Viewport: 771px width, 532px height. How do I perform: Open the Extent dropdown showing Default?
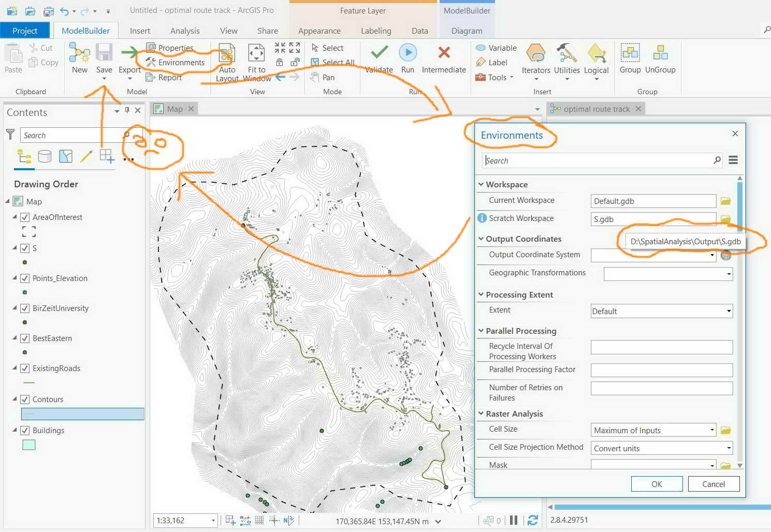(728, 311)
